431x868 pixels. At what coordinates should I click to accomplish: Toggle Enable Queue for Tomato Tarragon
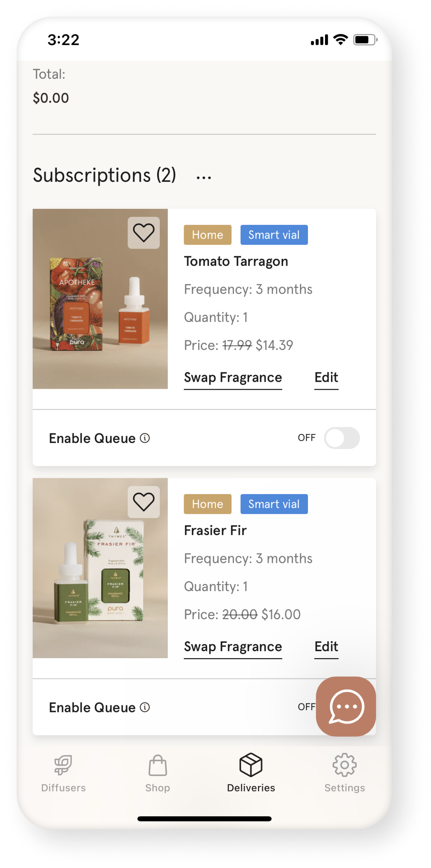click(x=342, y=438)
